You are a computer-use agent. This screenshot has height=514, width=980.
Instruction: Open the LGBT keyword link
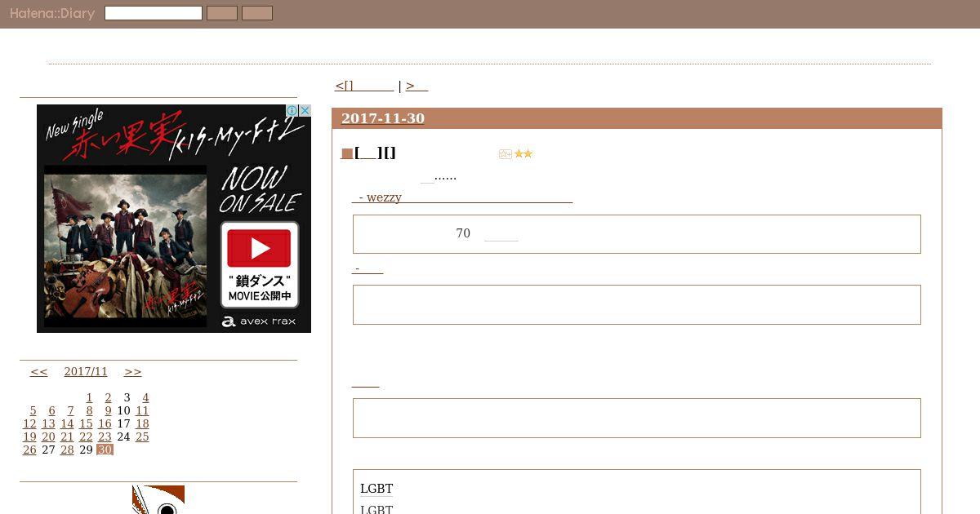pyautogui.click(x=376, y=489)
